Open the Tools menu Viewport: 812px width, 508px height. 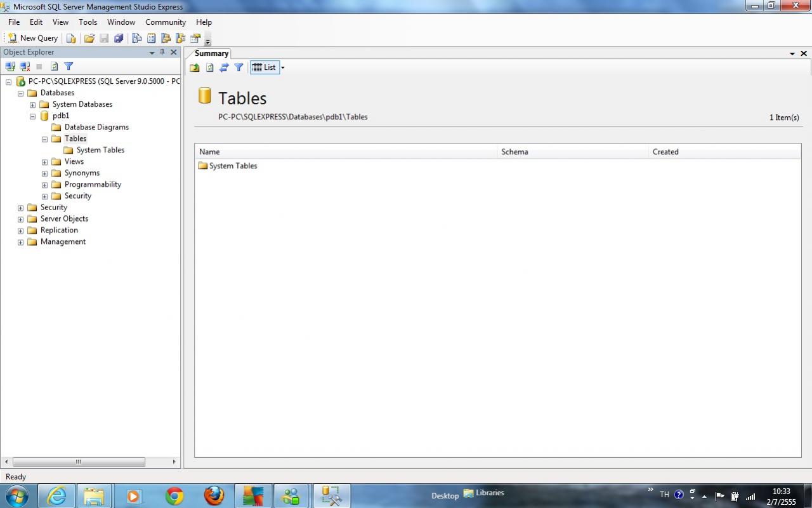88,22
